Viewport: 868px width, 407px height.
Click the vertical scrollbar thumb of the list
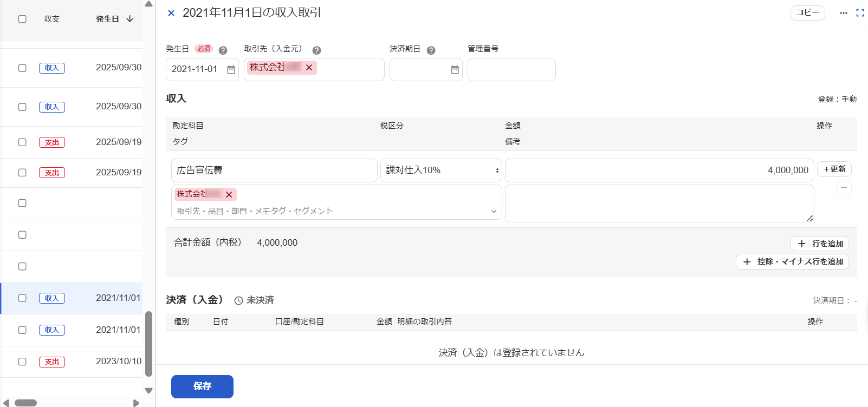(148, 344)
